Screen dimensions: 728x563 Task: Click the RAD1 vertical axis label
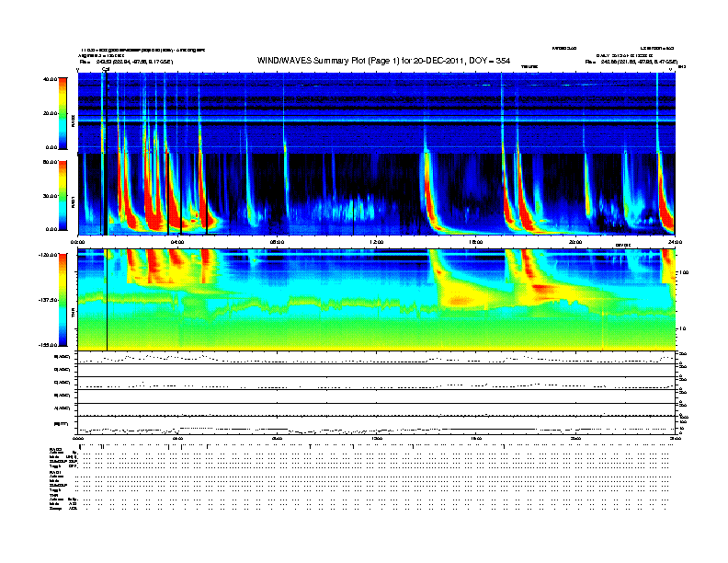(73, 201)
